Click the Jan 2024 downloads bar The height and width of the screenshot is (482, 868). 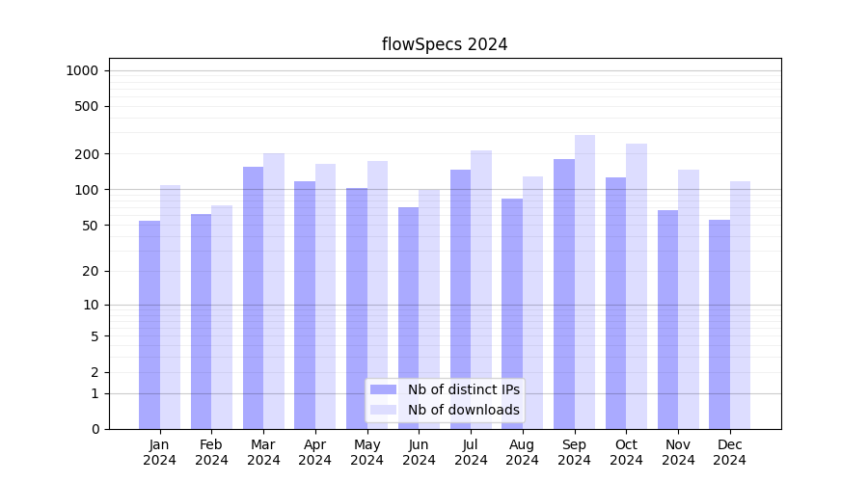click(x=170, y=307)
